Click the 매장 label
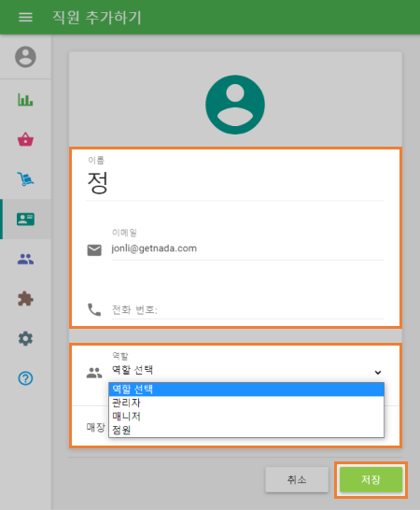The height and width of the screenshot is (510, 420). [x=95, y=427]
